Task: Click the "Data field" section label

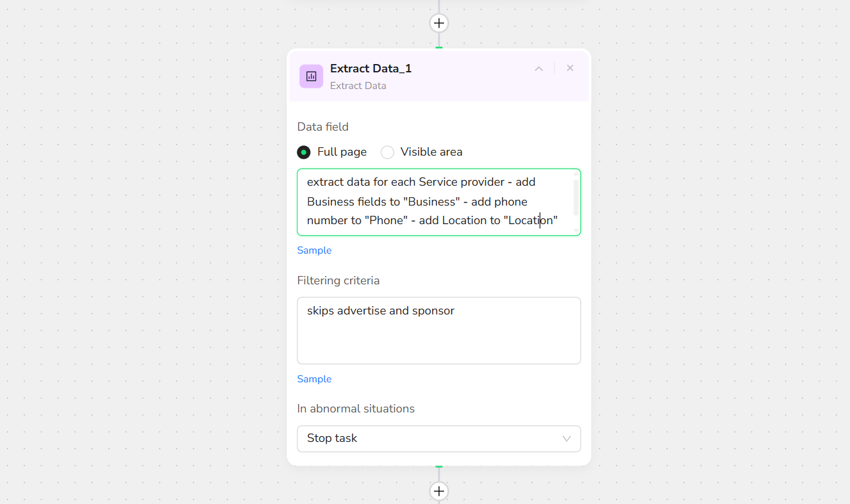Action: (323, 127)
